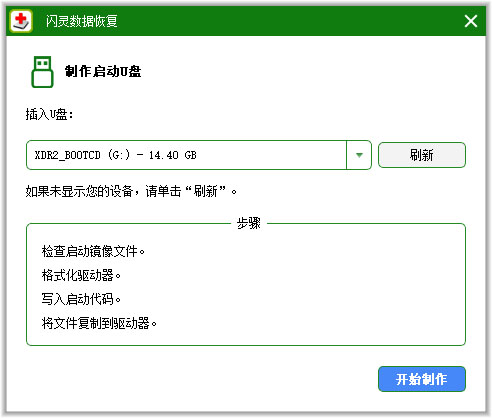
Task: Click step 检查启动镜像文件
Action: tap(93, 251)
